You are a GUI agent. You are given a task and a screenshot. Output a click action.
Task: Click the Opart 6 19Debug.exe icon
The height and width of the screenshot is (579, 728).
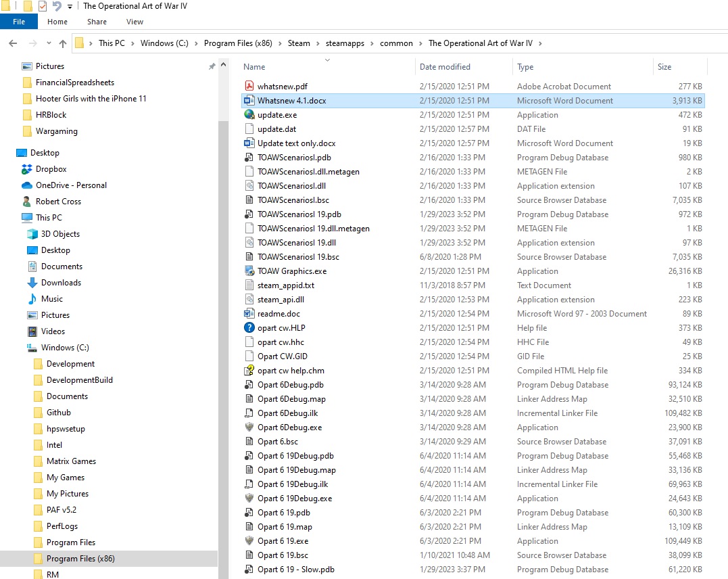(249, 498)
